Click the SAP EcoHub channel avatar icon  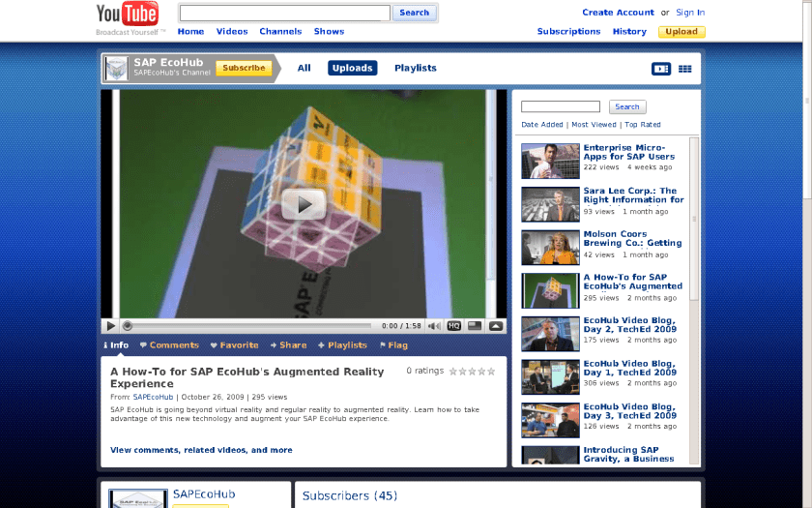116,69
